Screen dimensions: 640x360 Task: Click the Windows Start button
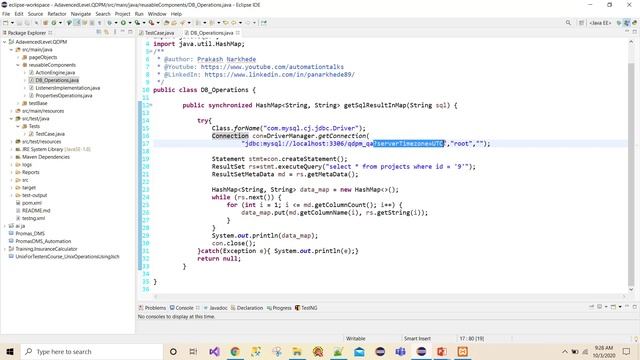[x=10, y=351]
